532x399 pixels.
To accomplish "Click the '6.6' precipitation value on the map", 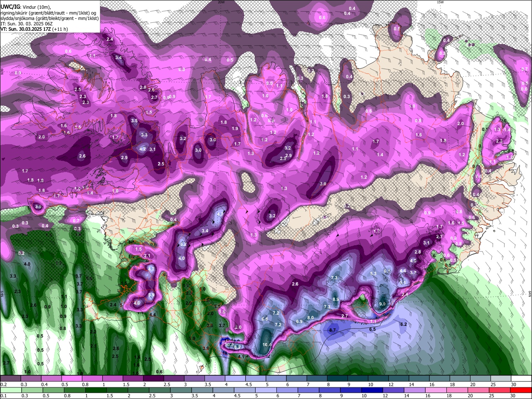I will pos(265,318).
